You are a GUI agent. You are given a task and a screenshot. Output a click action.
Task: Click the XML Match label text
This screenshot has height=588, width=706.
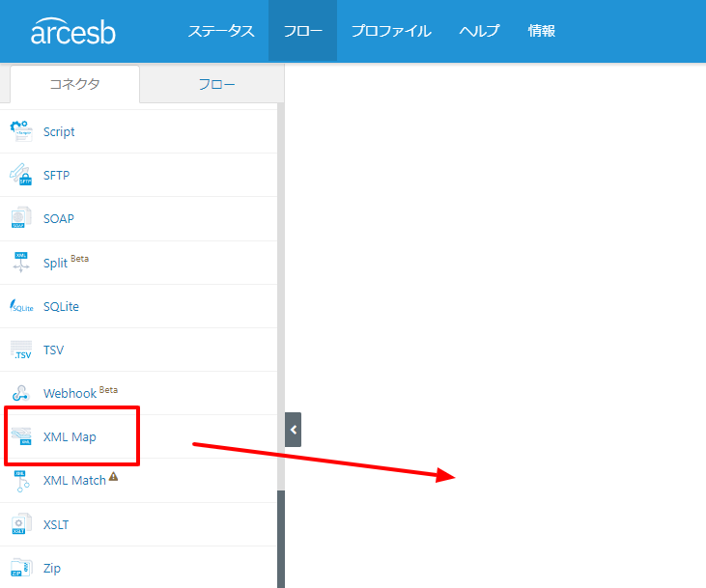tap(74, 481)
